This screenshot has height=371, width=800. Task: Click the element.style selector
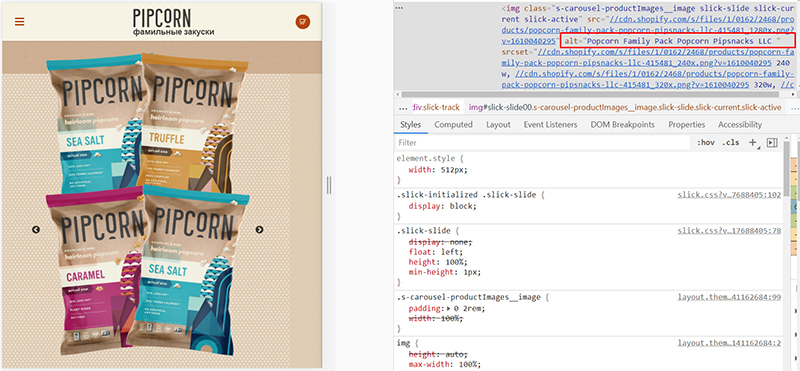tap(426, 158)
